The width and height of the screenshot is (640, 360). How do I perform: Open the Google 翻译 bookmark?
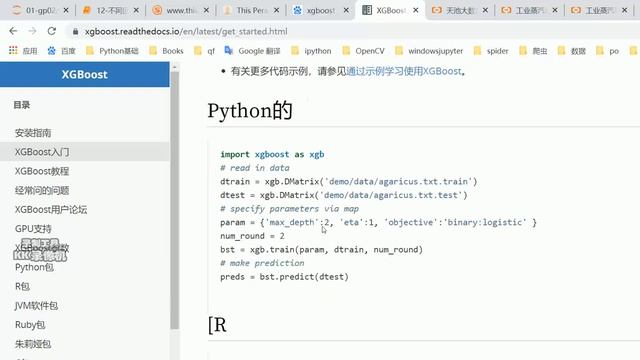[x=252, y=51]
